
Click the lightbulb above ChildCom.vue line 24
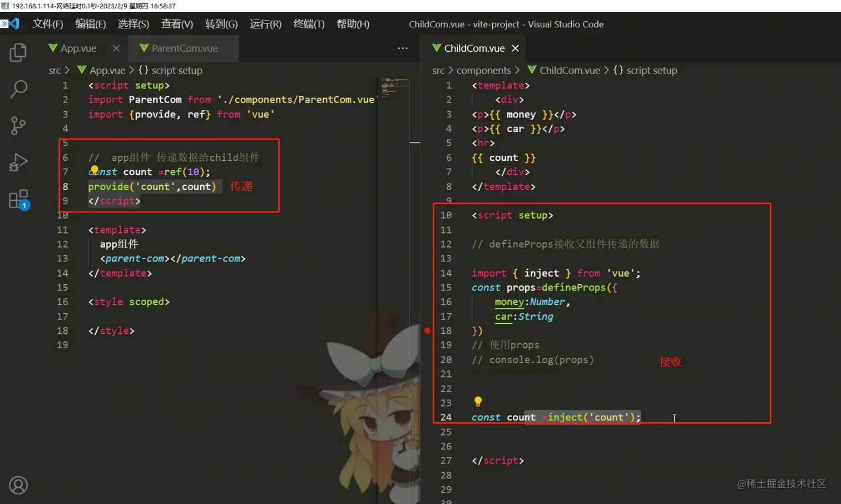tap(478, 401)
